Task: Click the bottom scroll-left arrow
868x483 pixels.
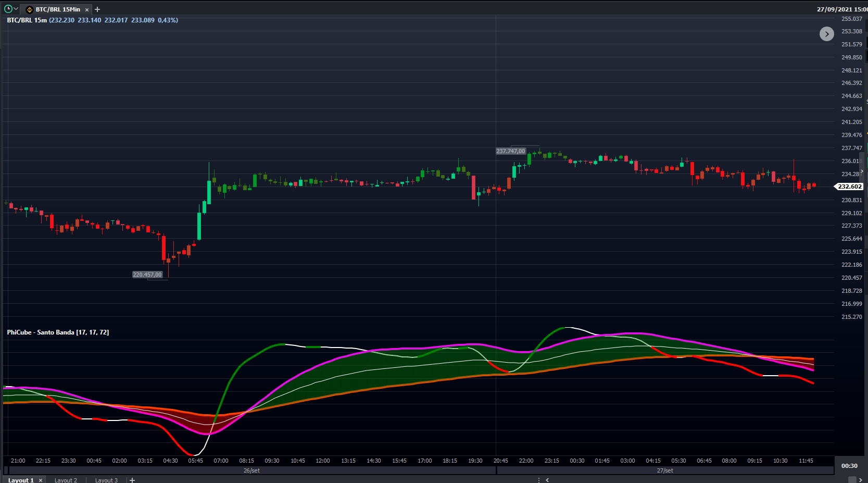Action: click(x=547, y=480)
